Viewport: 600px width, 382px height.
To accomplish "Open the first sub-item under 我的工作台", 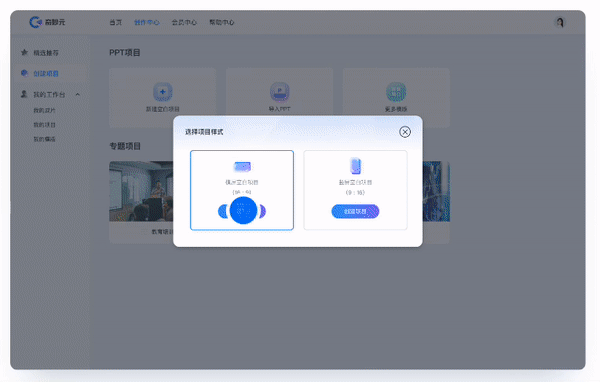I will tap(44, 110).
